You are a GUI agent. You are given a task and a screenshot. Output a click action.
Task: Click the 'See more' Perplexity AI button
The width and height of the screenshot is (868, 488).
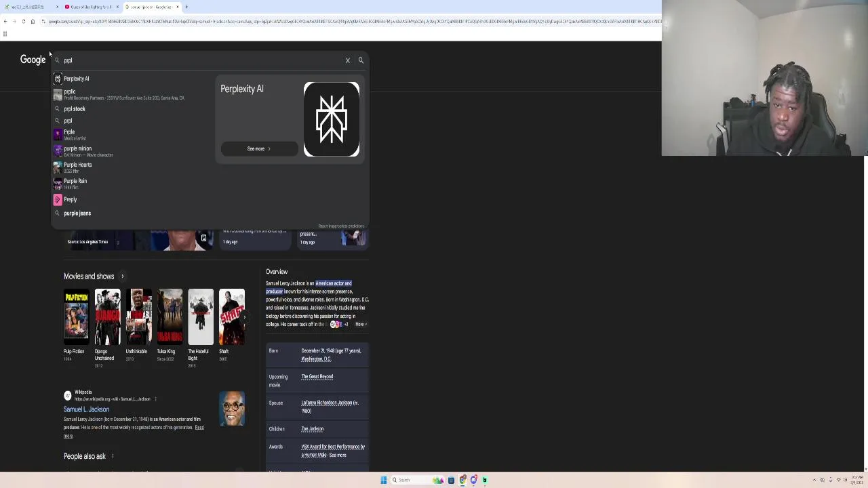(258, 148)
